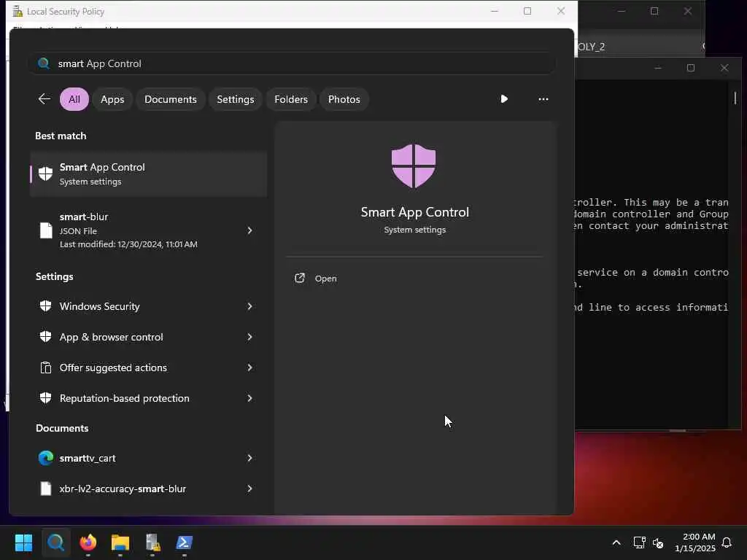The height and width of the screenshot is (560, 747).
Task: Expand the xbr-lv2-accuracy-smart-blur chevron
Action: (249, 489)
